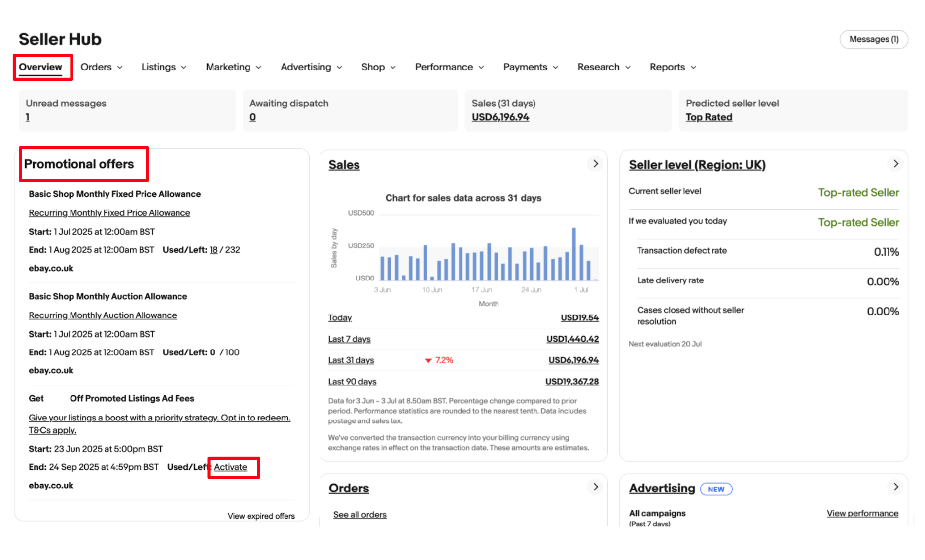Open the Payments menu dropdown
This screenshot has height=560, width=925.
tap(531, 67)
